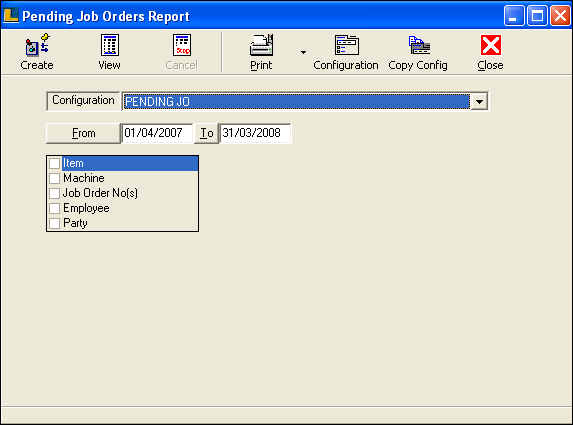Click the Copy Config icon

point(419,45)
